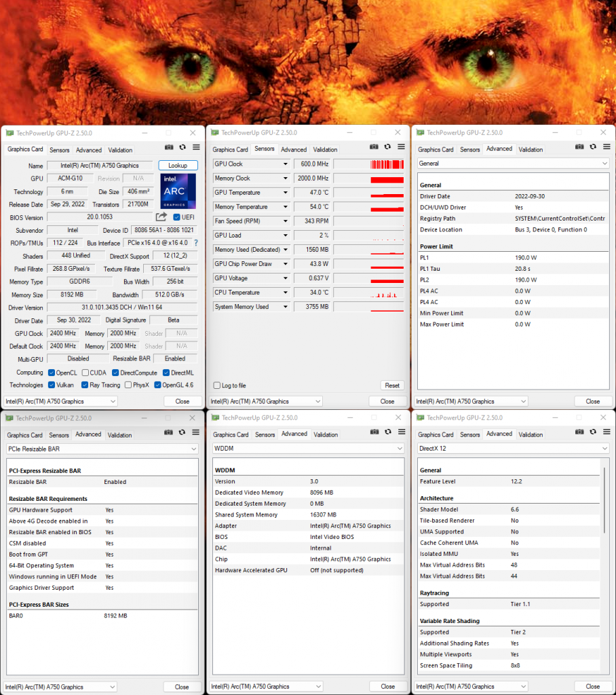Expand the WDDM category dropdown
Viewport: 616px width, 695px height.
click(x=308, y=449)
